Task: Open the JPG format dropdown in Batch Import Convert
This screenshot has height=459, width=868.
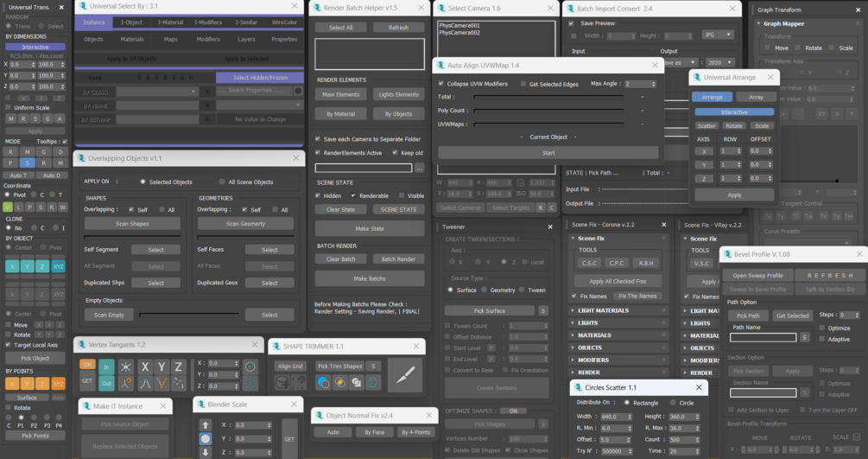Action: [x=718, y=35]
